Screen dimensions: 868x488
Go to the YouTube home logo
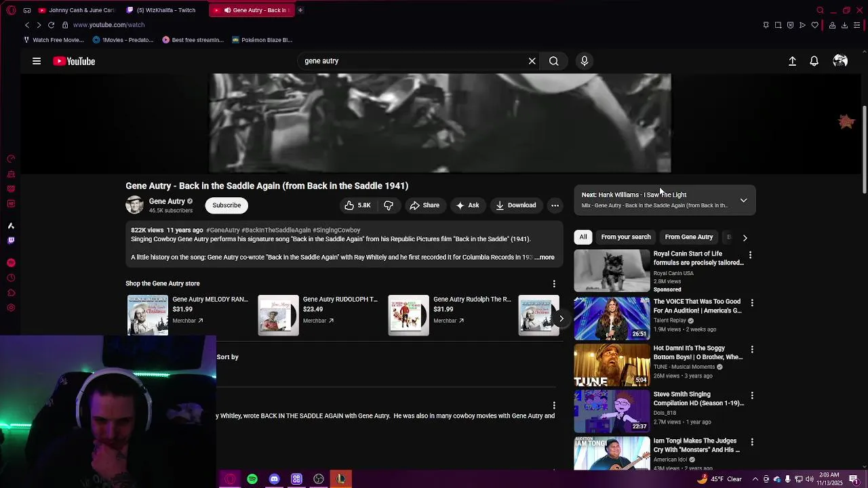74,61
